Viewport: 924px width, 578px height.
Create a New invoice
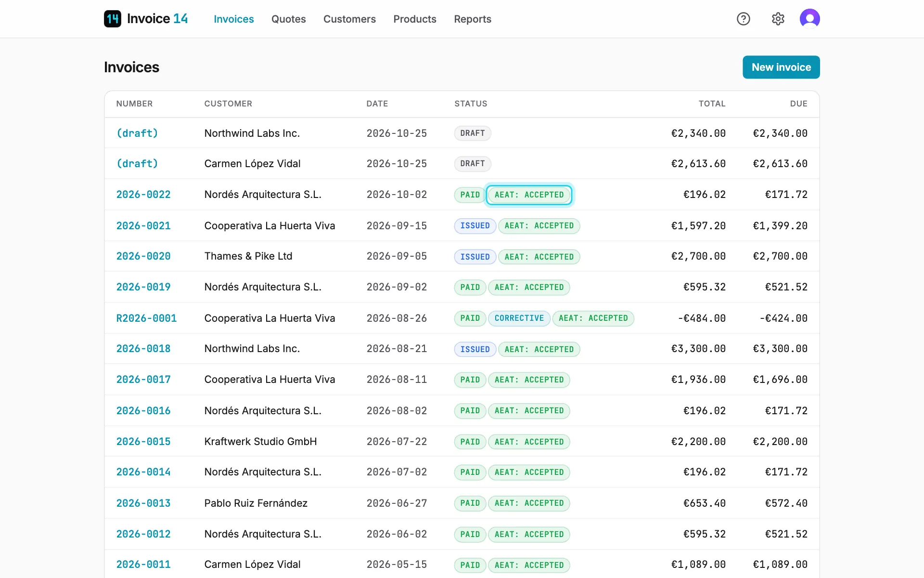[x=781, y=67]
